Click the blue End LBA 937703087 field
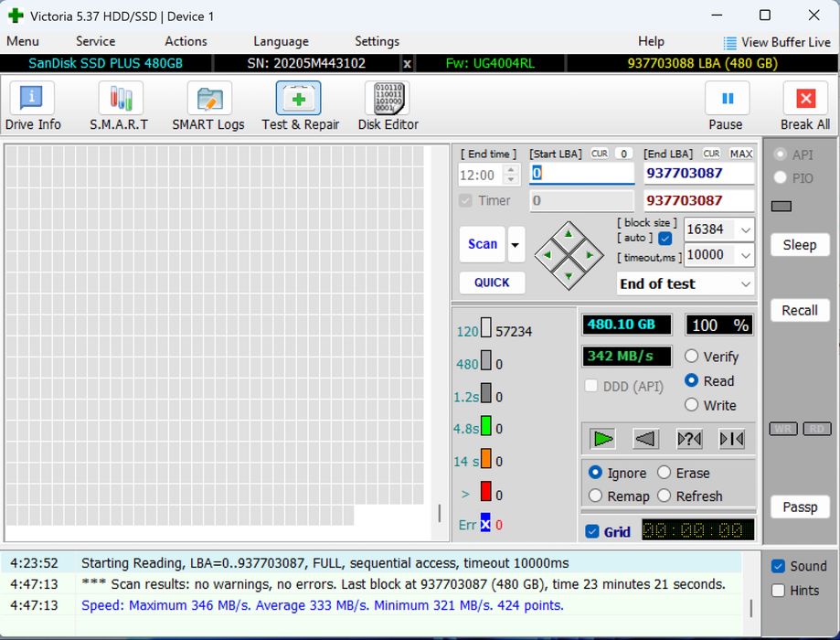The image size is (840, 640). 698,173
